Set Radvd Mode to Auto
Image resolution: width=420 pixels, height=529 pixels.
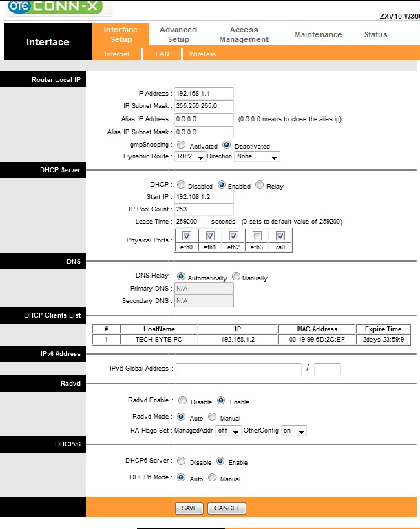pyautogui.click(x=181, y=417)
